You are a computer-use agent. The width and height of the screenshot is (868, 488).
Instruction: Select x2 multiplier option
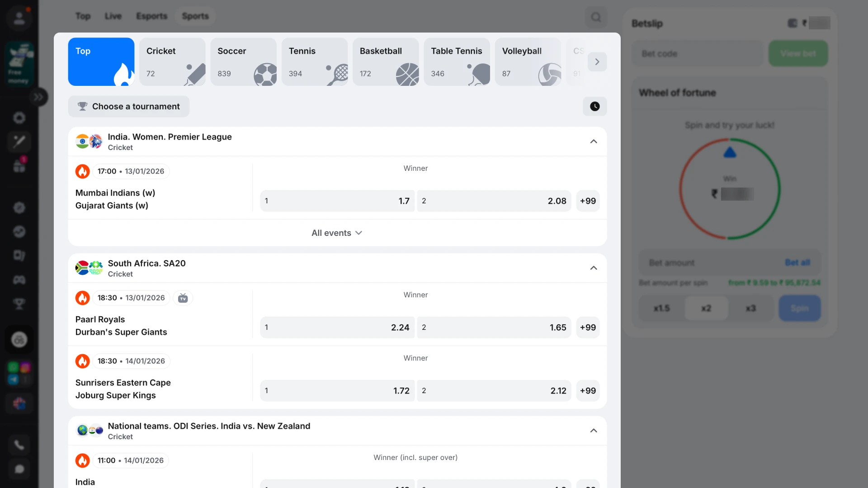(706, 308)
